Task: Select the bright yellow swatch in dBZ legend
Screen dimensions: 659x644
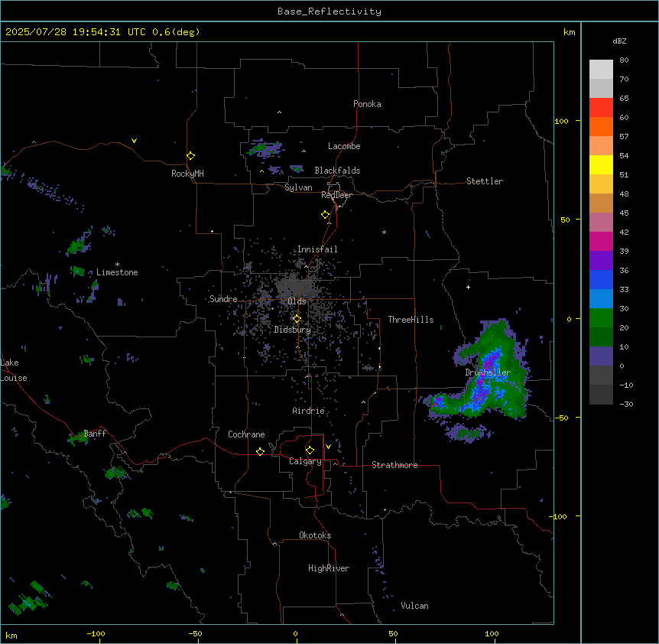Action: (601, 164)
